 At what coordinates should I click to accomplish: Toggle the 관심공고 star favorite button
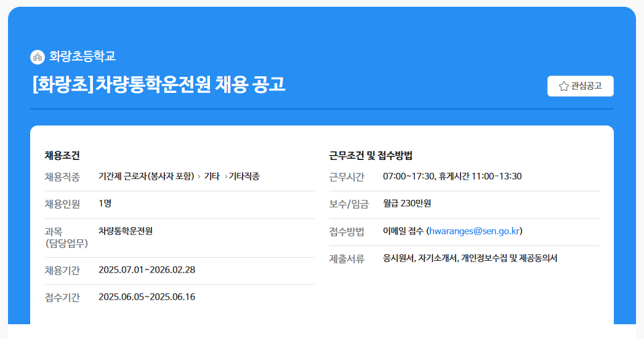click(x=580, y=86)
